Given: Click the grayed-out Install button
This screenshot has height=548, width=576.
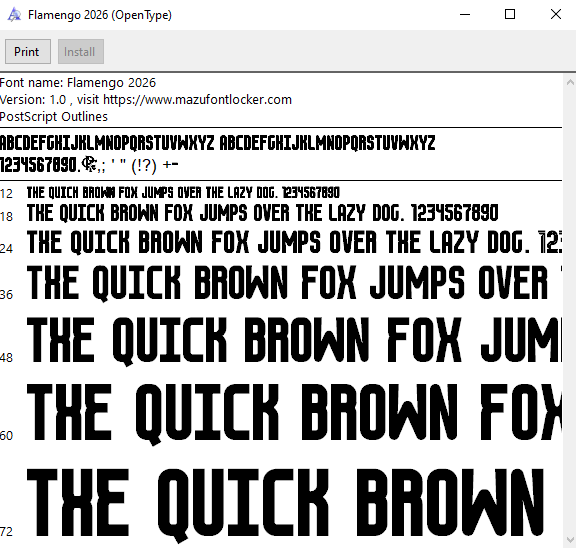Looking at the screenshot, I should tap(81, 52).
